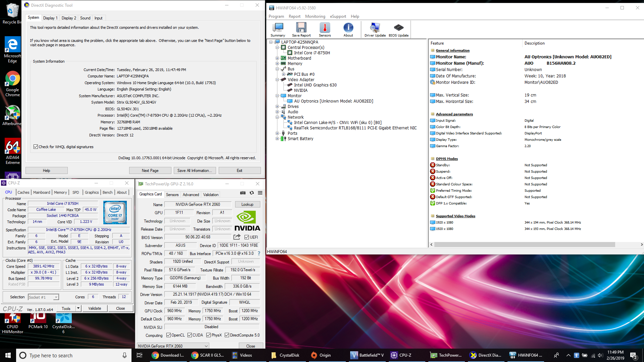Expand Memory node in HWiNFO tree

pos(277,64)
